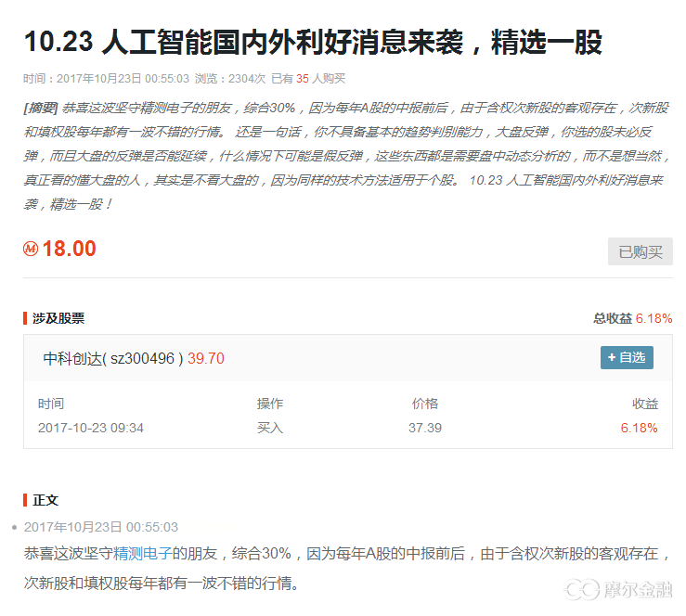Click the 35 buyers count
The width and height of the screenshot is (686, 616).
(303, 79)
